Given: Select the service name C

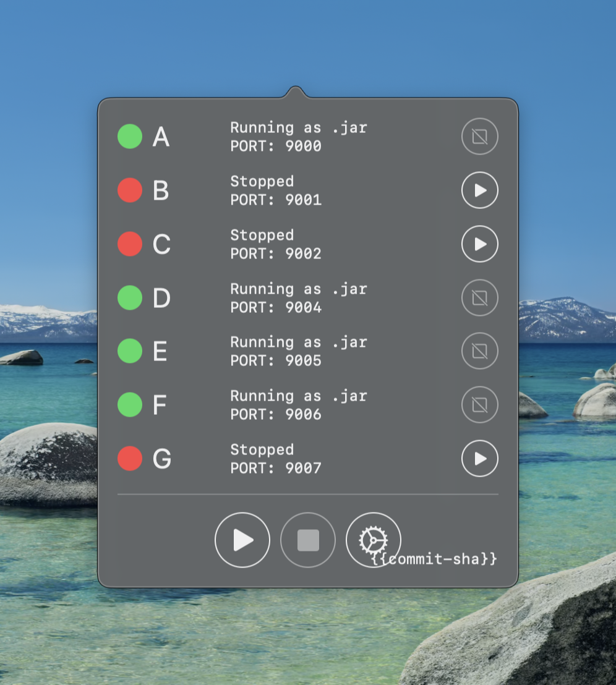Looking at the screenshot, I should coord(161,244).
